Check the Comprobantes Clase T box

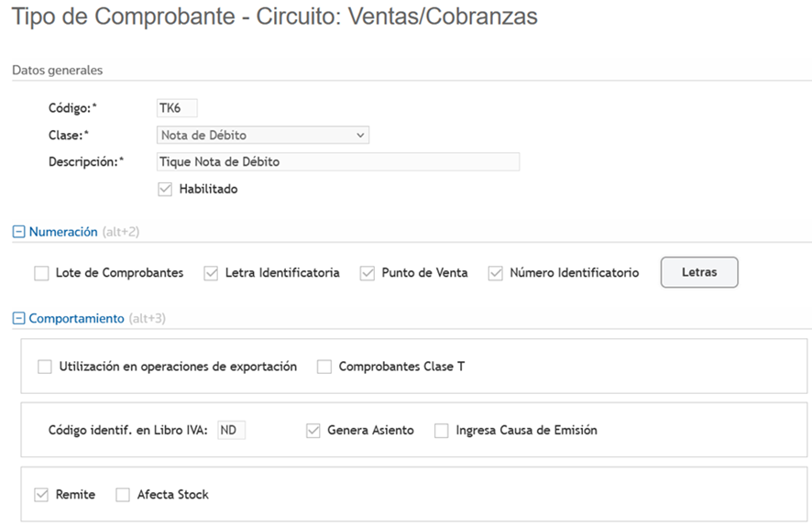(x=324, y=367)
